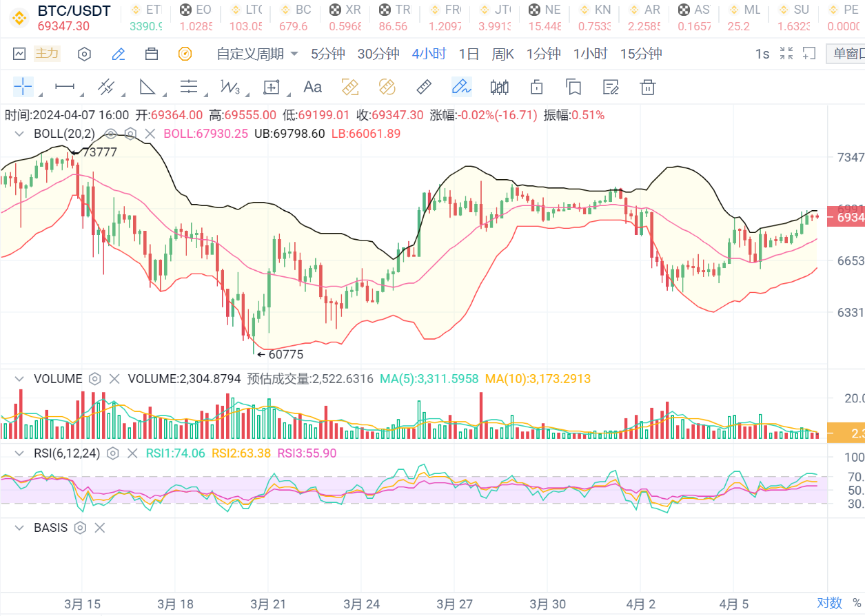Open the candlestick chart style icon
The image size is (865, 616).
[x=499, y=87]
